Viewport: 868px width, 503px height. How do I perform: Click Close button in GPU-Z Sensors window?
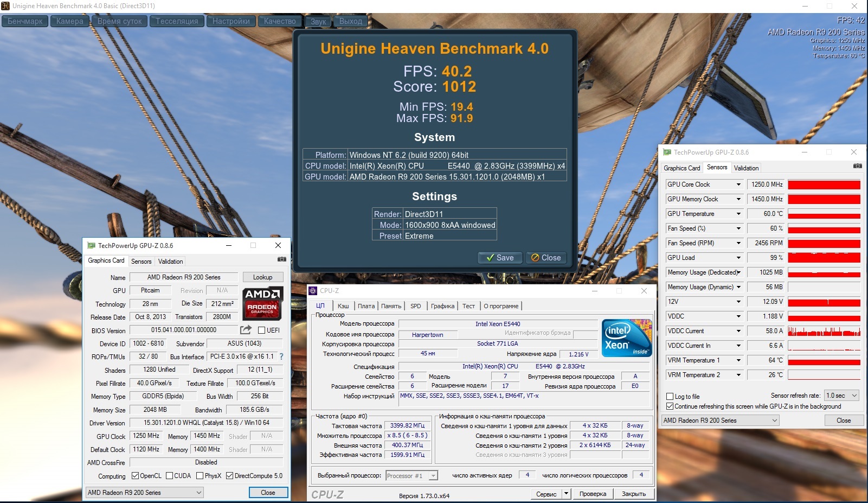click(844, 421)
